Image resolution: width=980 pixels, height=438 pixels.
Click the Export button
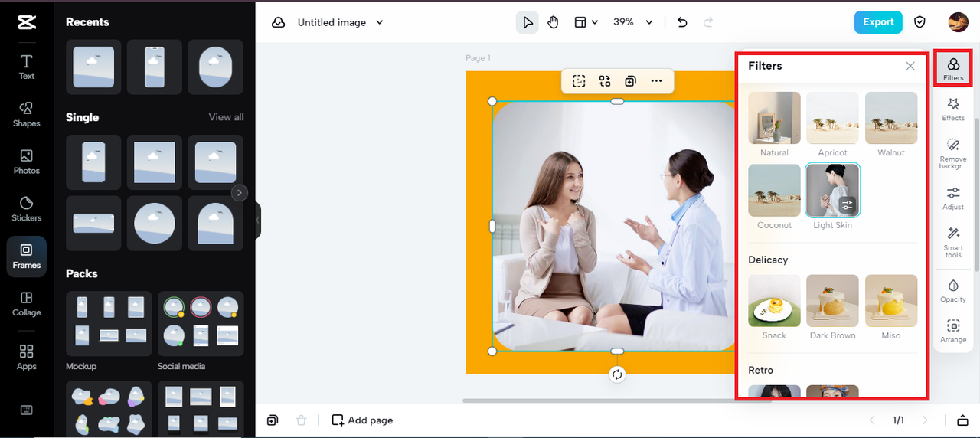(x=878, y=22)
